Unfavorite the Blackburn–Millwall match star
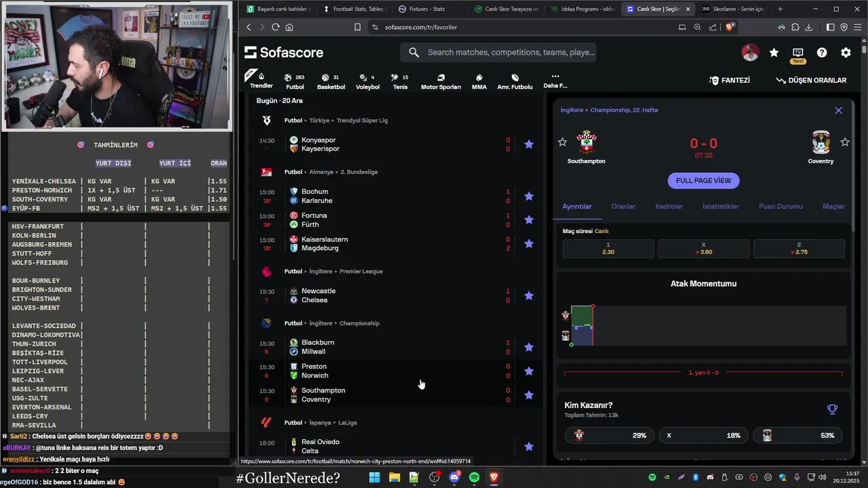This screenshot has width=868, height=488. pos(529,347)
